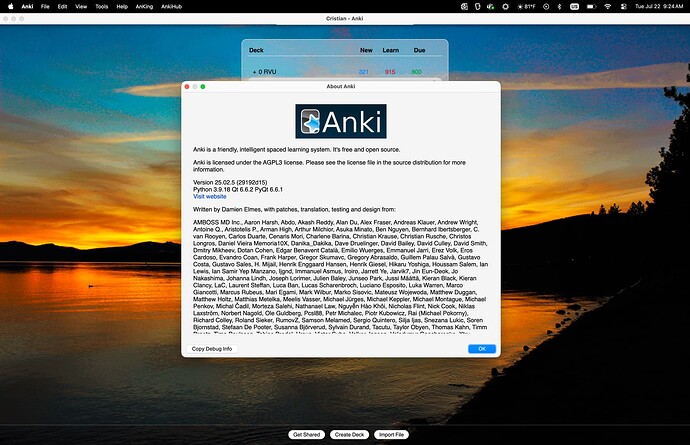
Task: Click the 'Cristian - Anki' window title
Action: pyautogui.click(x=345, y=18)
